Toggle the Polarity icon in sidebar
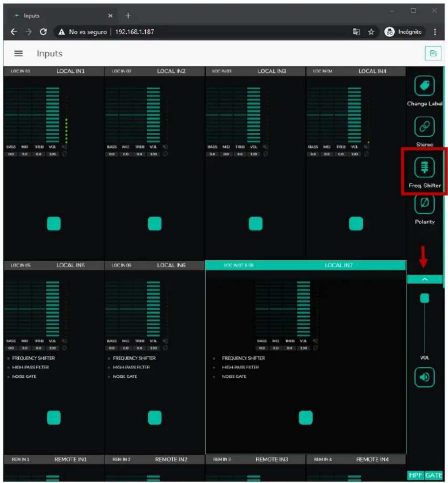The height and width of the screenshot is (483, 448). coord(425,204)
